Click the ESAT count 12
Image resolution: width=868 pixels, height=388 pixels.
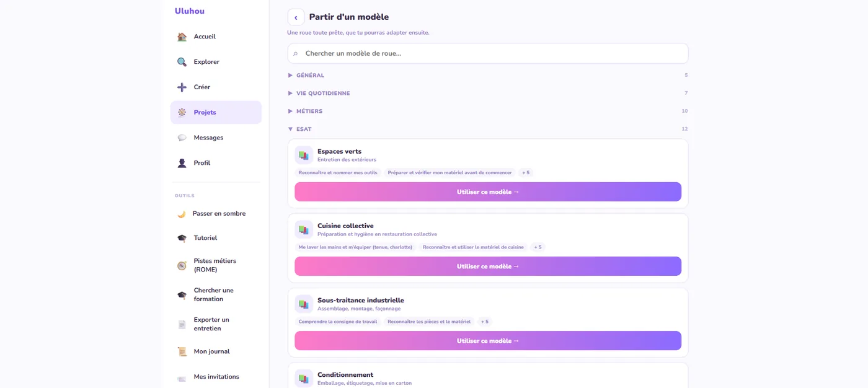pyautogui.click(x=684, y=129)
